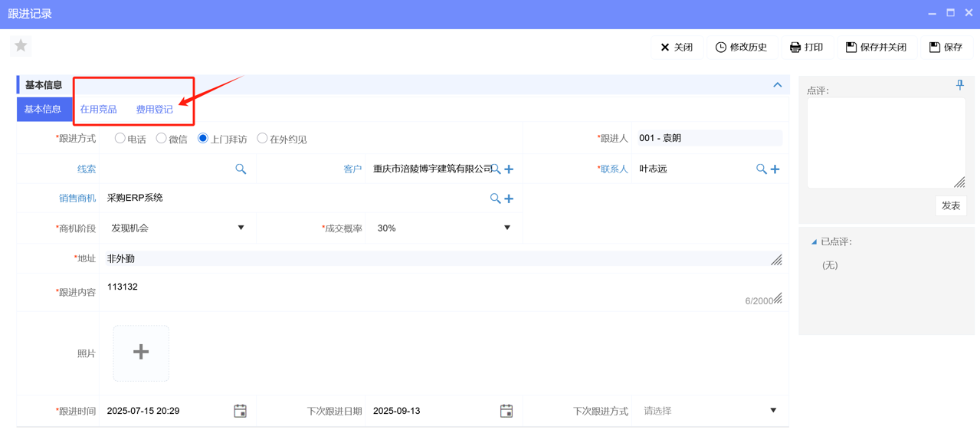Image resolution: width=980 pixels, height=443 pixels.
Task: Click the plus icon to add new 客户
Action: (508, 169)
